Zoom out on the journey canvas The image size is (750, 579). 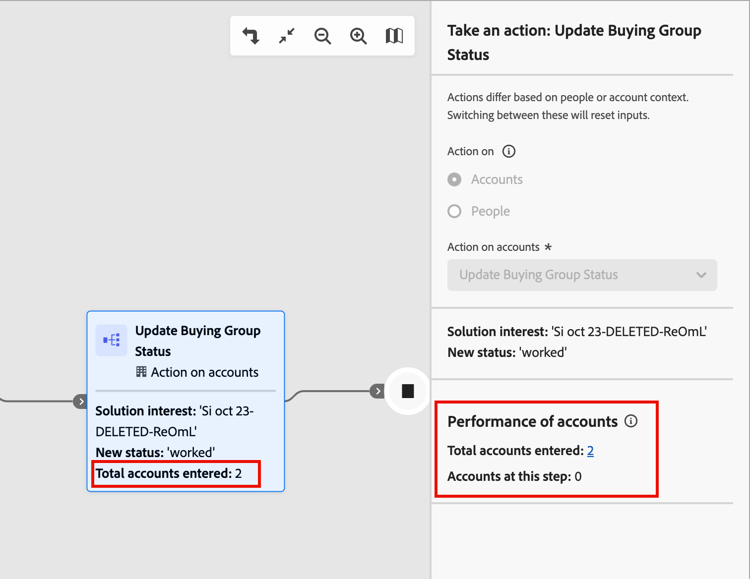coord(322,36)
